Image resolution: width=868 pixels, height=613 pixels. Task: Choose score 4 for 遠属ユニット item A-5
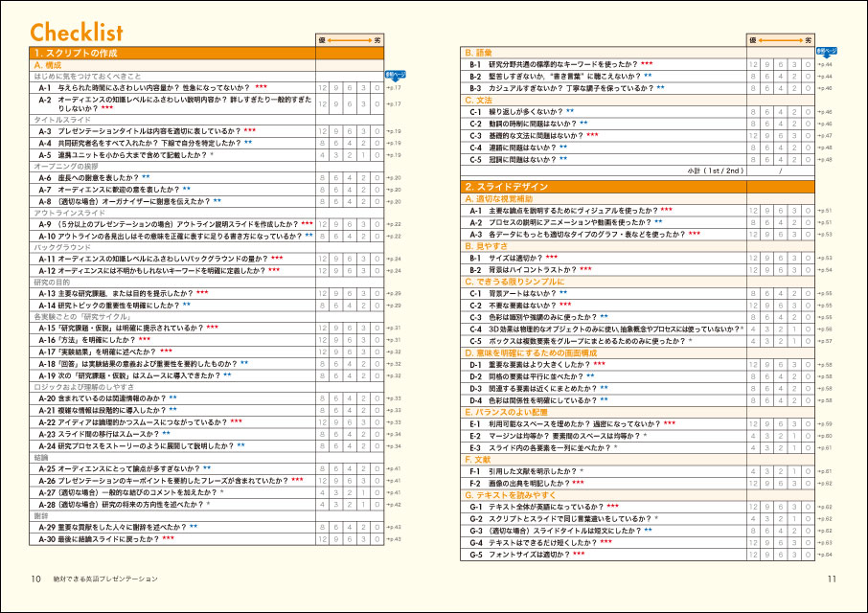click(x=323, y=154)
